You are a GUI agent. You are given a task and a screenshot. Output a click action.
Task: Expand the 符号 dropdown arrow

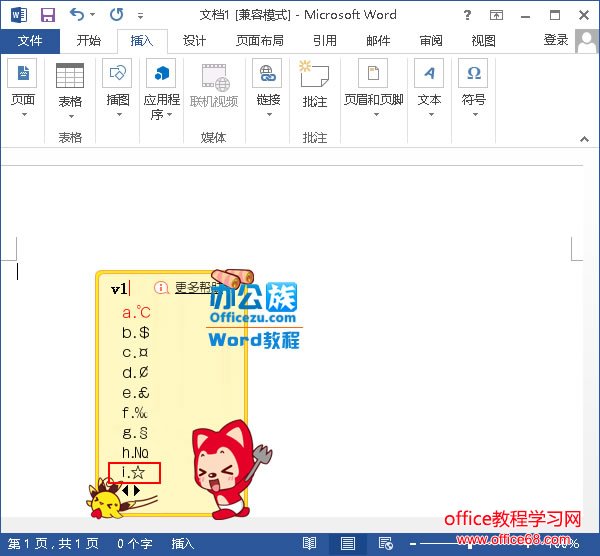(475, 114)
